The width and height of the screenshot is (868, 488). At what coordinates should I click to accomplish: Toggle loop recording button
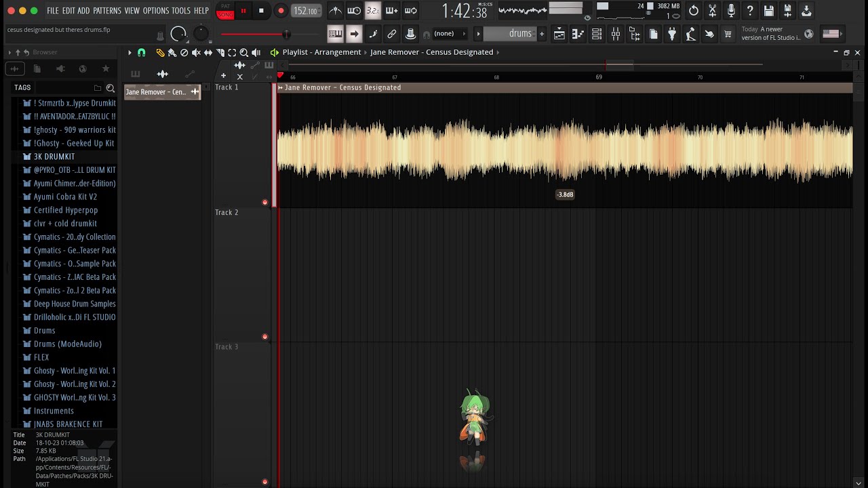click(411, 11)
